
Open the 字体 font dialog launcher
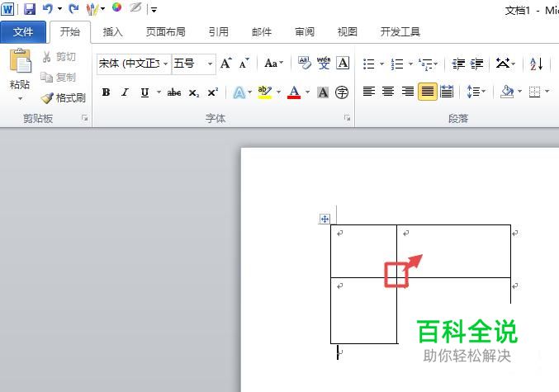click(x=347, y=117)
